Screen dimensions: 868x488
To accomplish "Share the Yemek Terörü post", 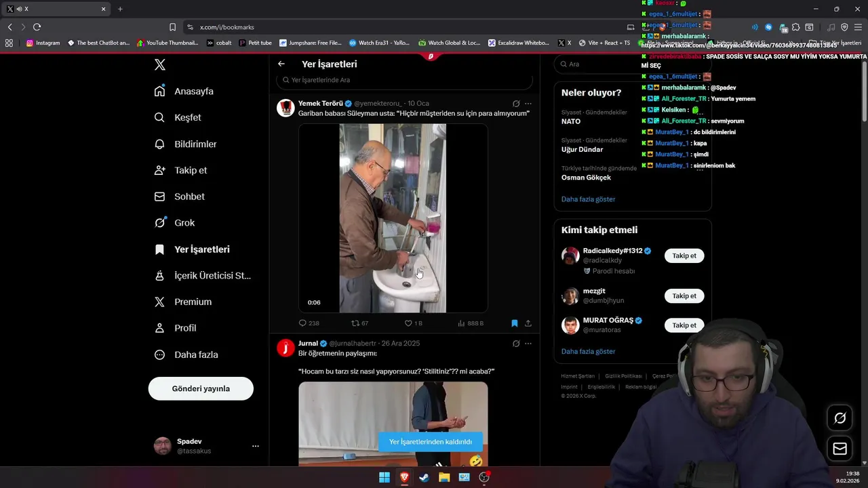I will 528,323.
